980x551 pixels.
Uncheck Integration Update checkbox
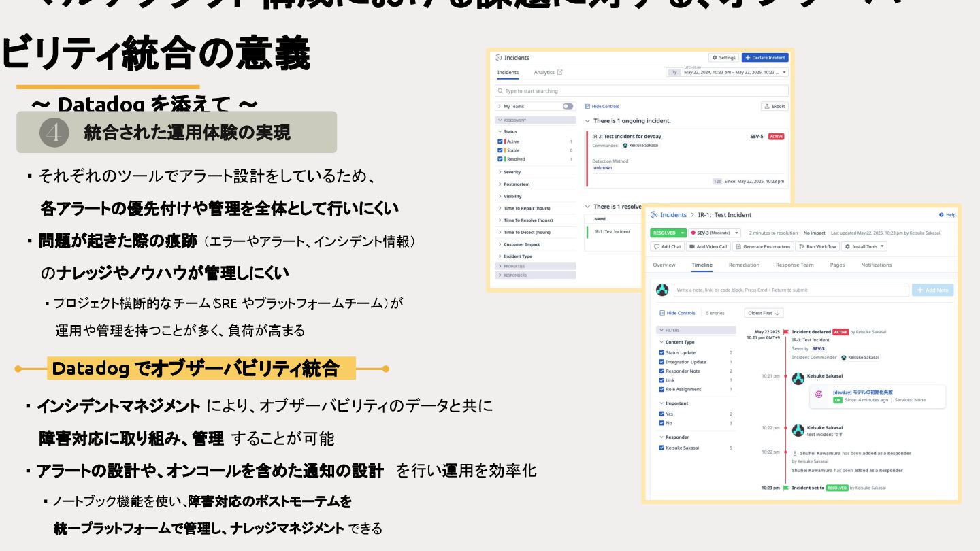click(x=661, y=362)
